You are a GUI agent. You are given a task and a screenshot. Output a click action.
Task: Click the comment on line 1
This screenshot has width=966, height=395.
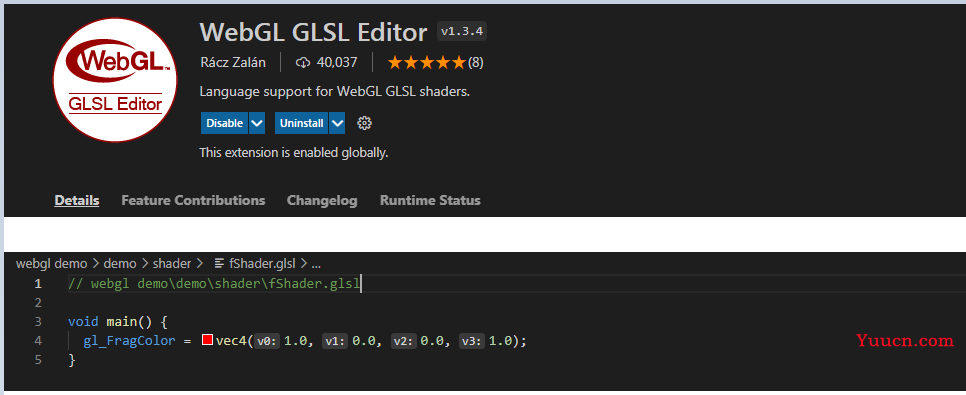pyautogui.click(x=214, y=283)
